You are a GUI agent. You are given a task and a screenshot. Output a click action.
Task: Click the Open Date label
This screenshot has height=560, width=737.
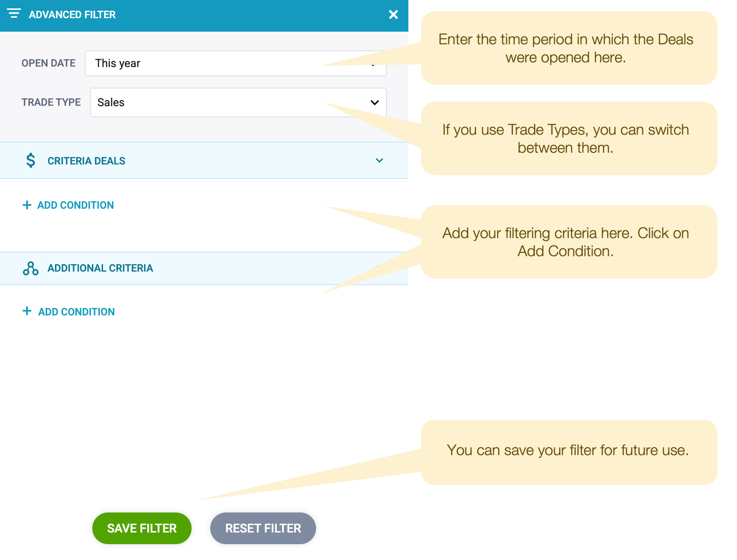(x=48, y=63)
